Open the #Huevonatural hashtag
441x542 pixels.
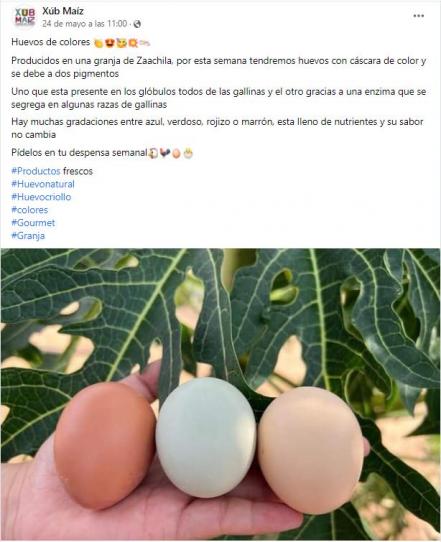(43, 184)
